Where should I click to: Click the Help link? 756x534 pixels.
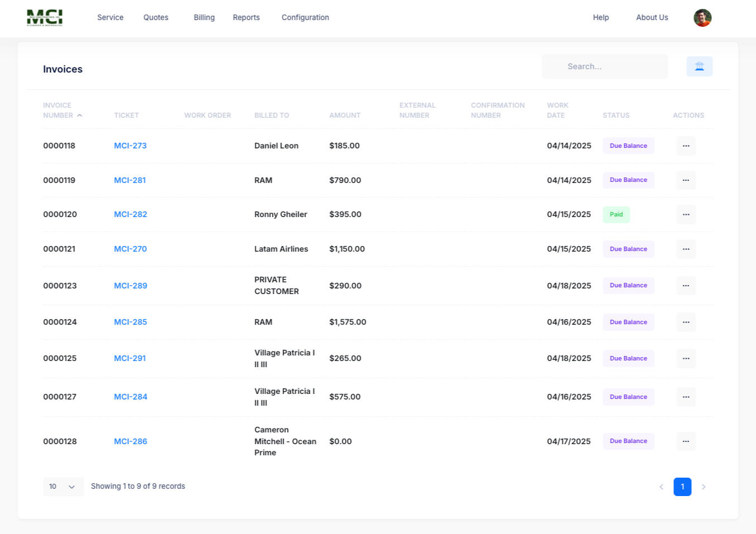[601, 17]
